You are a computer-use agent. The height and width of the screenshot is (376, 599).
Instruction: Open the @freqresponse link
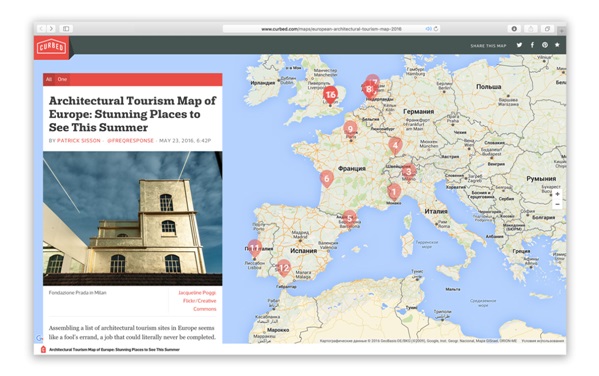pos(130,141)
